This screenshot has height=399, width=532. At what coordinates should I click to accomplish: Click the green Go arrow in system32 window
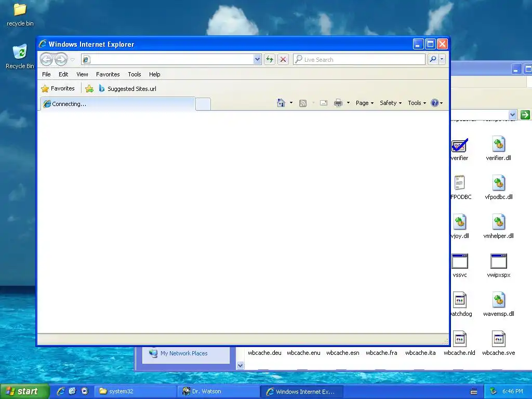[x=525, y=115]
